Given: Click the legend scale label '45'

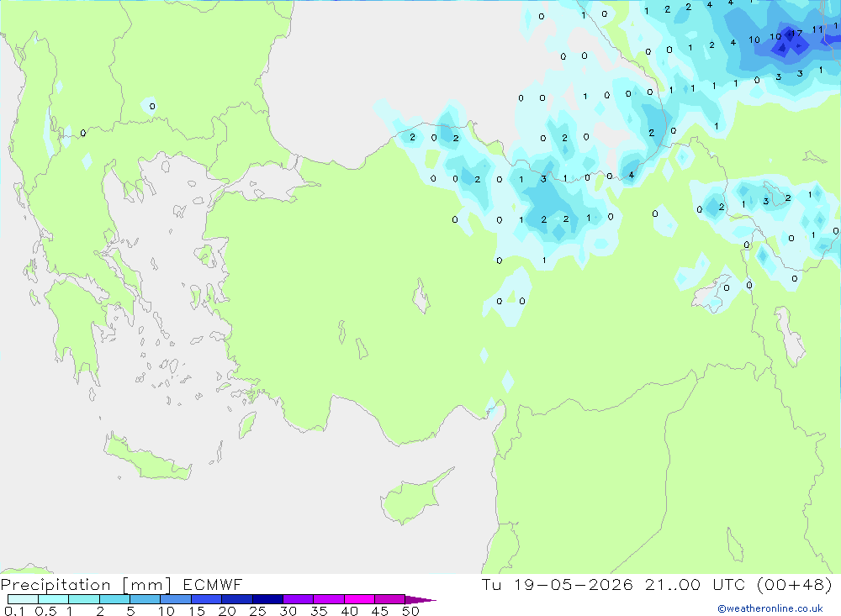Looking at the screenshot, I should pyautogui.click(x=380, y=611).
